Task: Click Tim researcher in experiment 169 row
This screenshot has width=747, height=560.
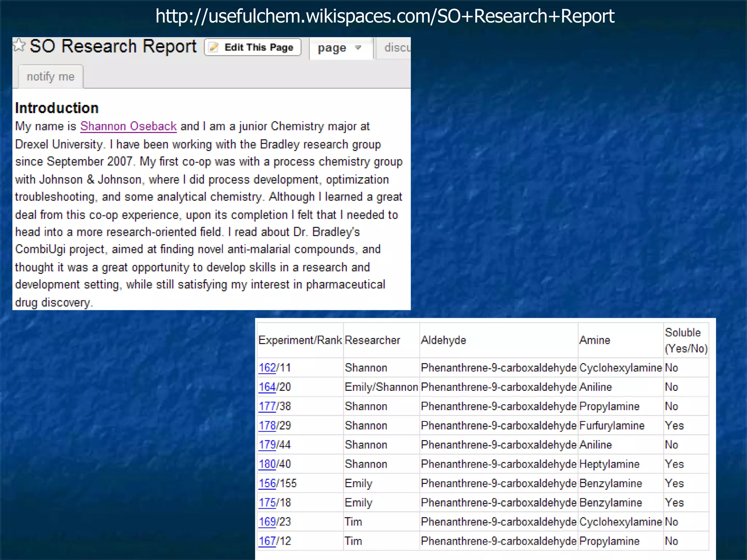Action: pyautogui.click(x=353, y=522)
